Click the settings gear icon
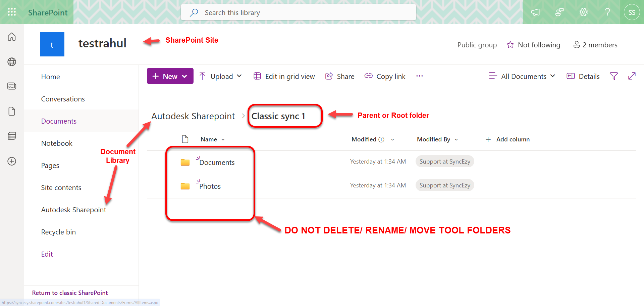Image resolution: width=644 pixels, height=306 pixels. coord(583,12)
